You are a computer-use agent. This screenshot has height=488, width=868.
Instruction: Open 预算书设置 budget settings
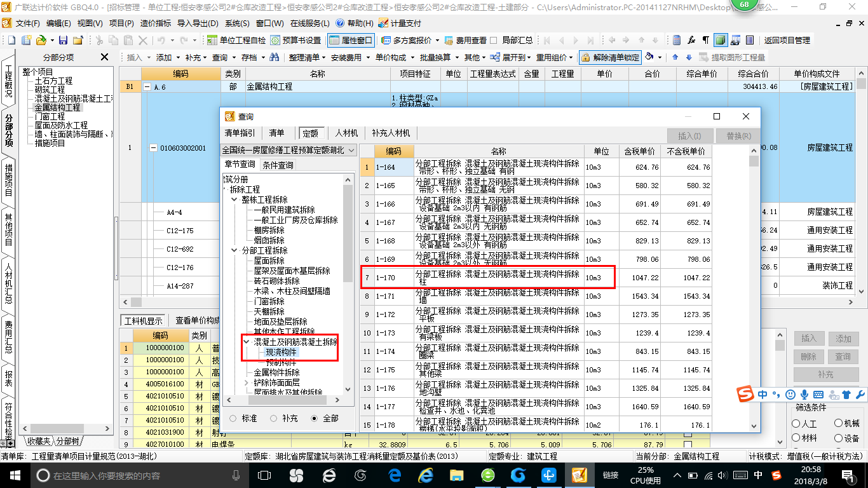click(x=296, y=40)
